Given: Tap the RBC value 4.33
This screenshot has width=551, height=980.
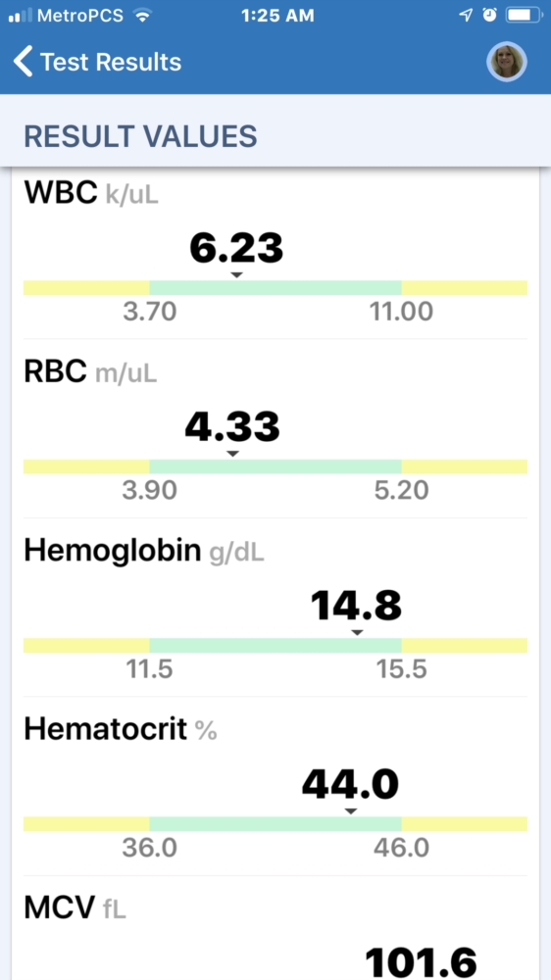Looking at the screenshot, I should tap(232, 427).
